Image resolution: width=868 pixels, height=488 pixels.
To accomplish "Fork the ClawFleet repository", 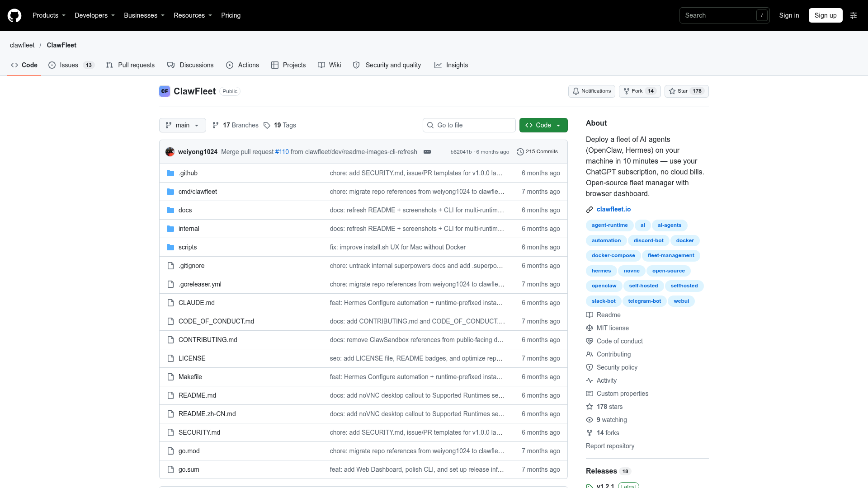I will (x=640, y=91).
